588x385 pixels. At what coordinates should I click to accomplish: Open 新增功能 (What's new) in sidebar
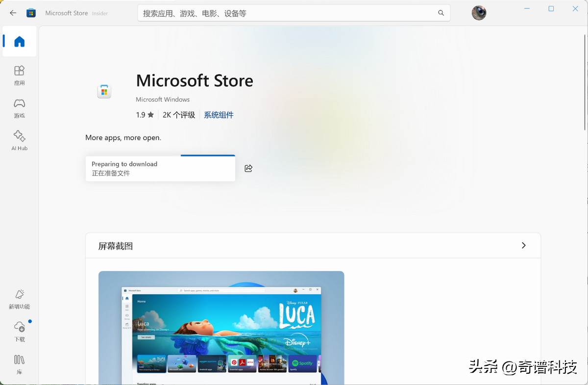[20, 299]
